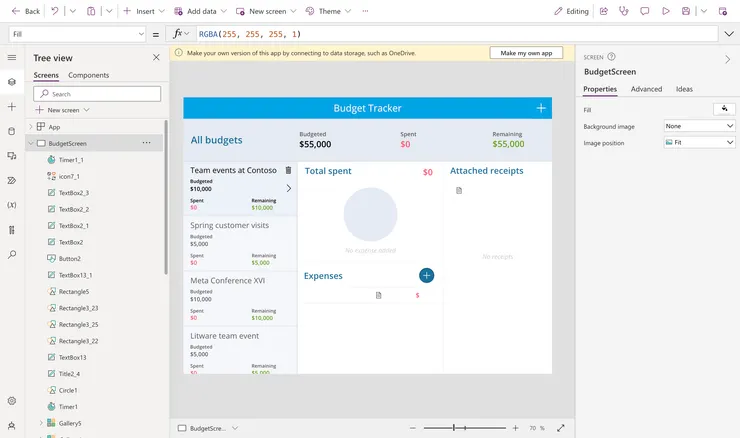Click the Editing mode button
Screen dimensions: 740x438
tap(572, 11)
